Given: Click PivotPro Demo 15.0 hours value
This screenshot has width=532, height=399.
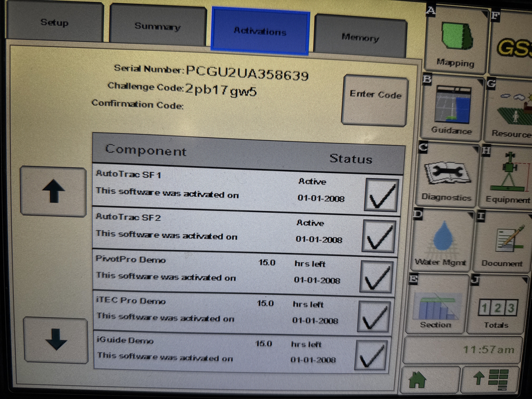Looking at the screenshot, I should 267,262.
